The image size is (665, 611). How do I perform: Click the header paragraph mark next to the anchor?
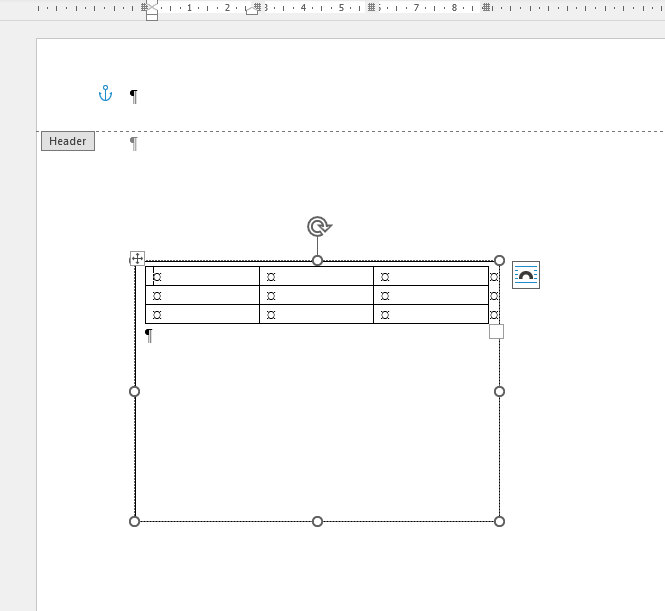point(134,96)
